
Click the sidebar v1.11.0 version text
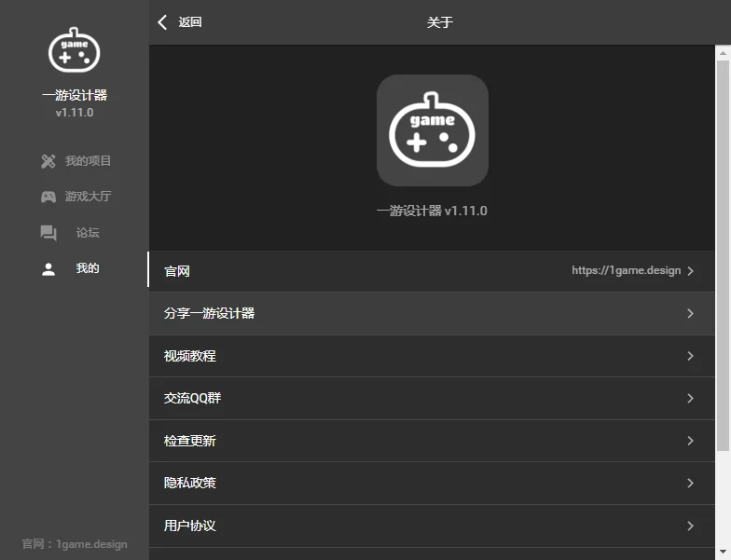[75, 113]
